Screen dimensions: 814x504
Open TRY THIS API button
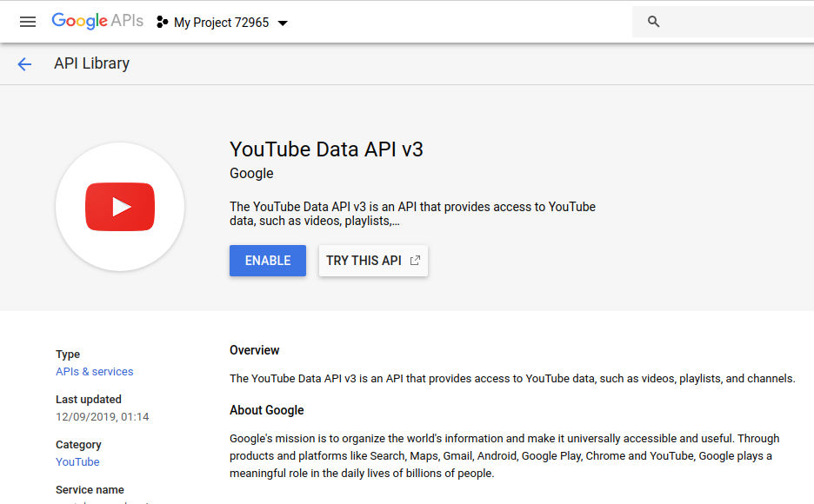373,261
